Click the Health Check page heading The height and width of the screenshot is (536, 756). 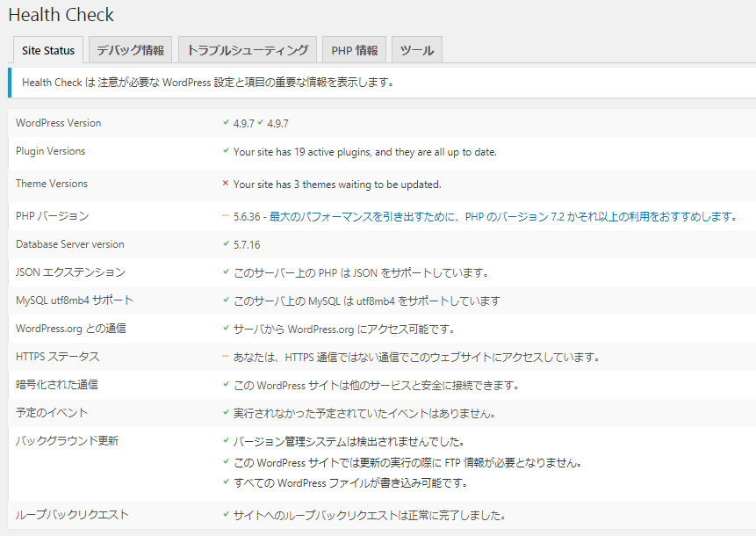pos(61,15)
